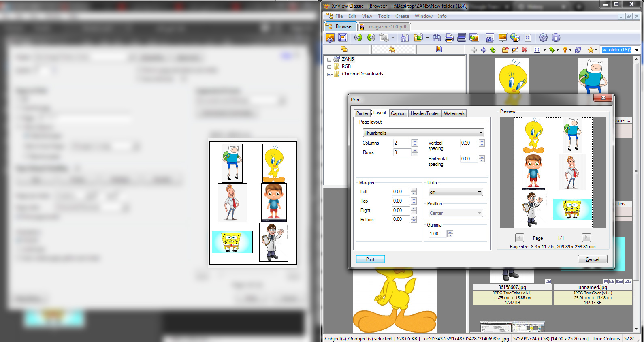This screenshot has height=342, width=644.
Task: Open the File menu
Action: 339,16
